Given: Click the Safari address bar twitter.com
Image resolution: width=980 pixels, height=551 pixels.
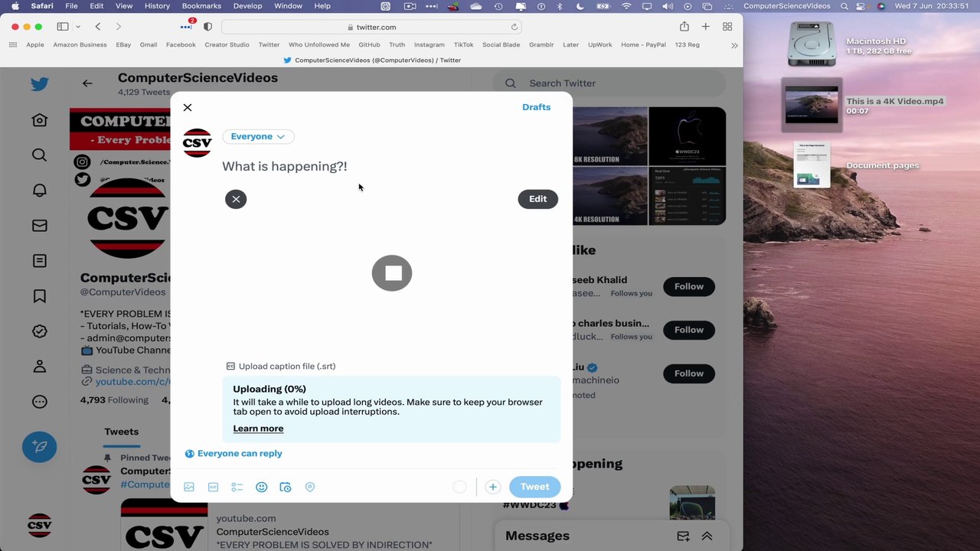Looking at the screenshot, I should point(371,27).
